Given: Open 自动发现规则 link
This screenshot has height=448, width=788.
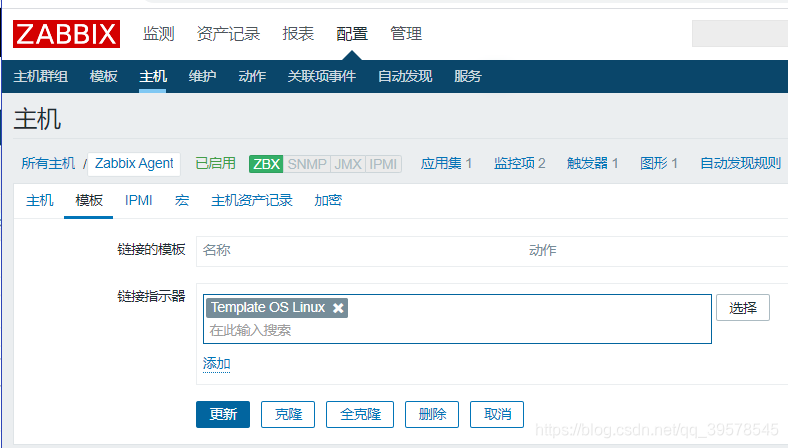Looking at the screenshot, I should (740, 163).
